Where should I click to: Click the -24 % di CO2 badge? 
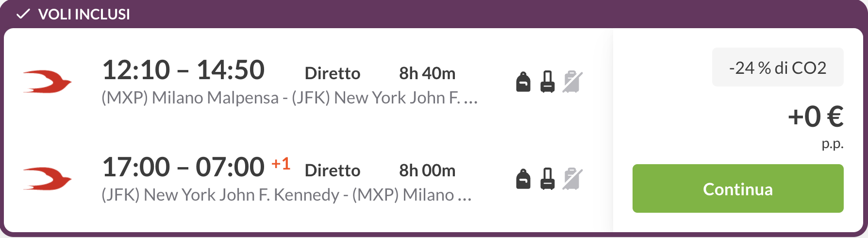778,68
